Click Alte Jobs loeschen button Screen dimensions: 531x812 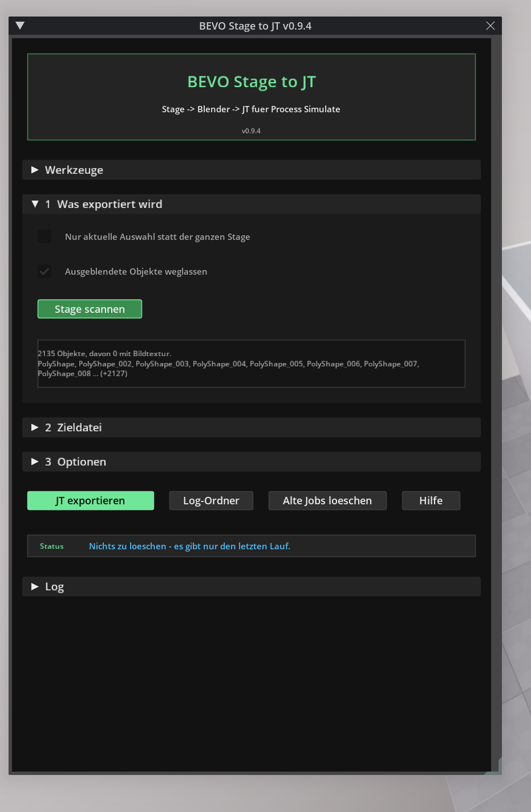(327, 500)
